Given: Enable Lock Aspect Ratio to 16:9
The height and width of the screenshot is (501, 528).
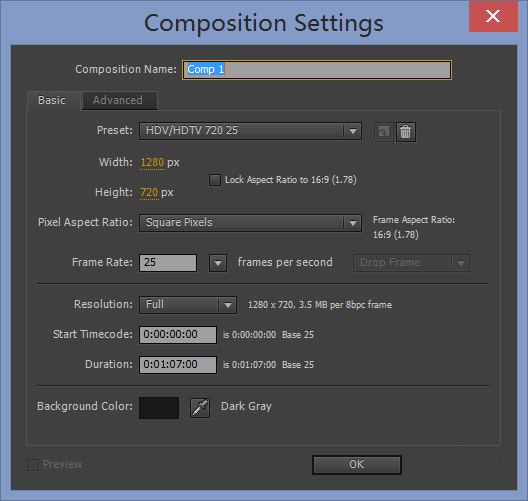Looking at the screenshot, I should 215,180.
